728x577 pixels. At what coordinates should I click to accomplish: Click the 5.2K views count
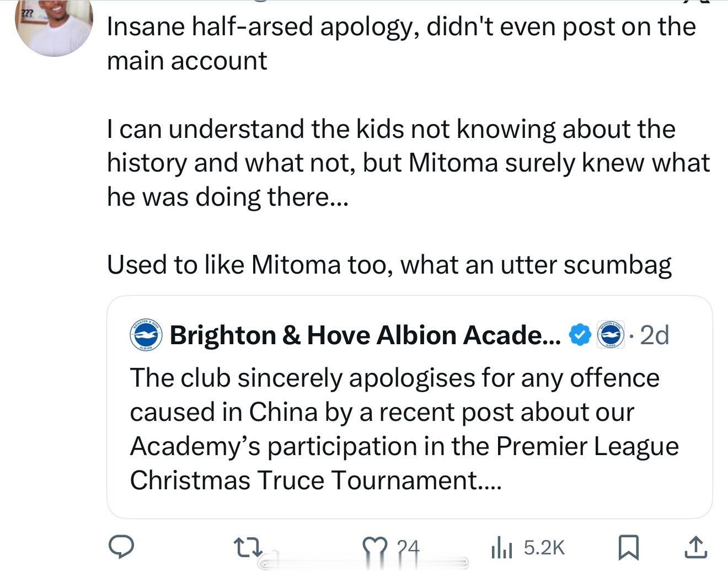(x=544, y=548)
